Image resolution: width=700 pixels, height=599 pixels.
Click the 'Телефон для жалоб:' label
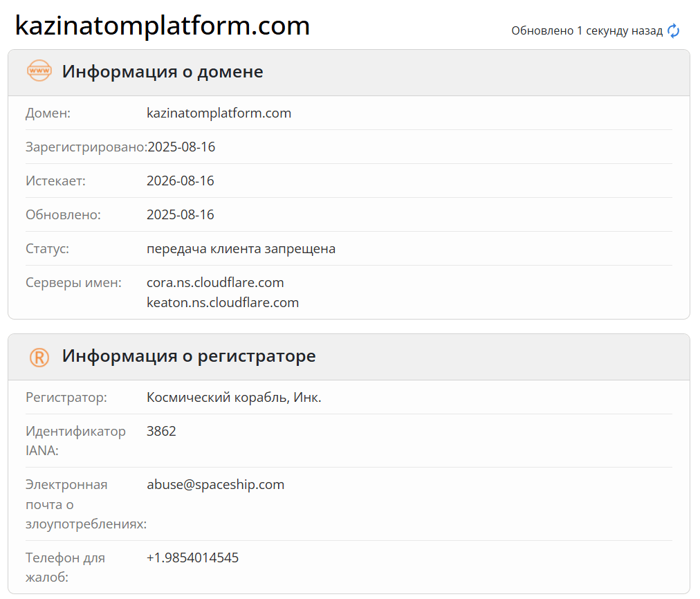[65, 567]
